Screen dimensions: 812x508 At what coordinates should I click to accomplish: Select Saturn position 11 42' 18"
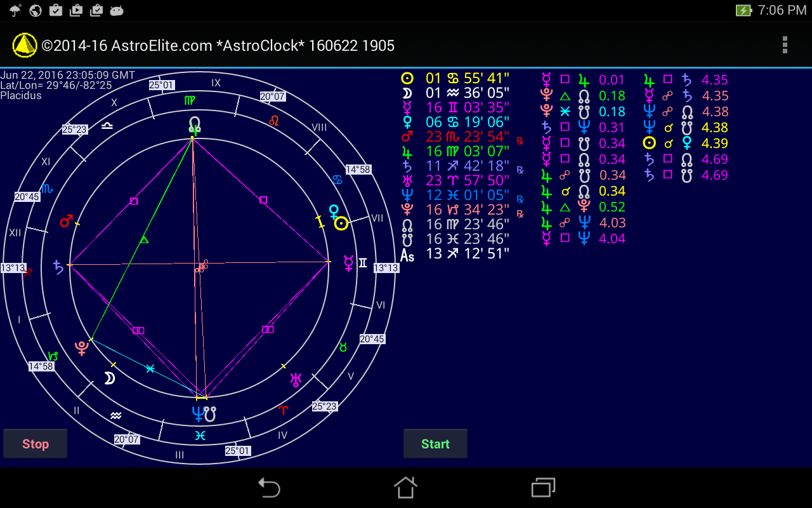[455, 166]
